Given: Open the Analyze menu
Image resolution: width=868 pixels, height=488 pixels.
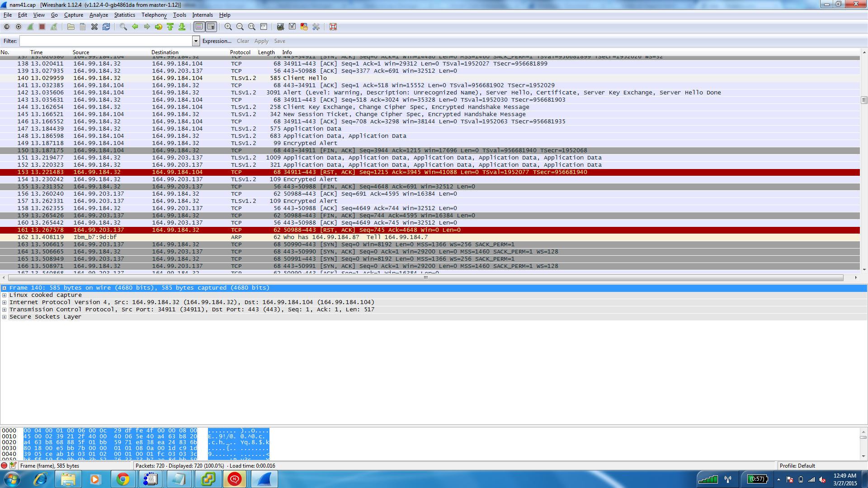Looking at the screenshot, I should click(99, 15).
